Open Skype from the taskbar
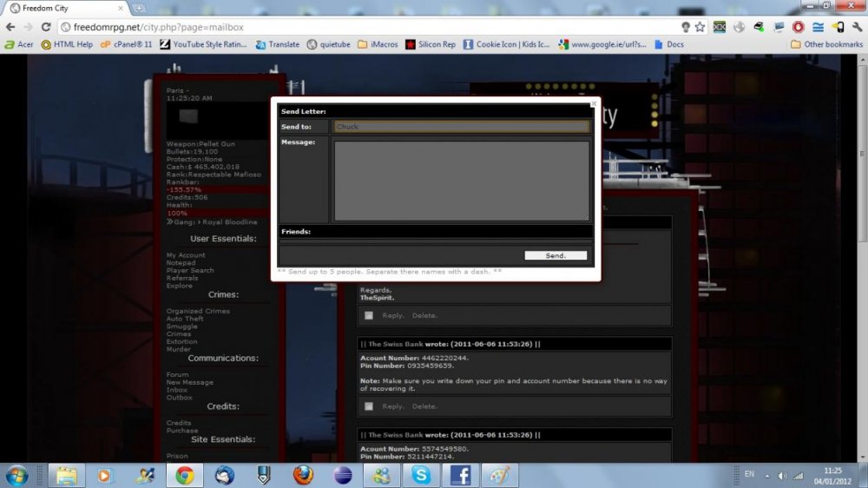The height and width of the screenshot is (488, 868). point(421,475)
